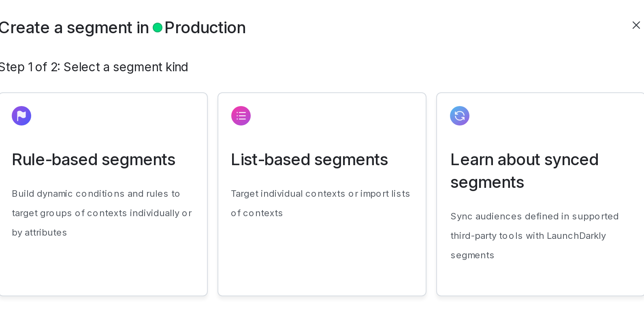Click the blue sync arrows icon
Image resolution: width=644 pixels, height=319 pixels.
[x=460, y=116]
